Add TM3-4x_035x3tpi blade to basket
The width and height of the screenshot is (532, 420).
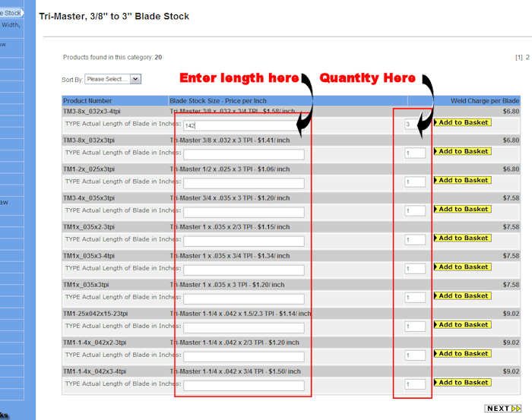click(x=462, y=209)
